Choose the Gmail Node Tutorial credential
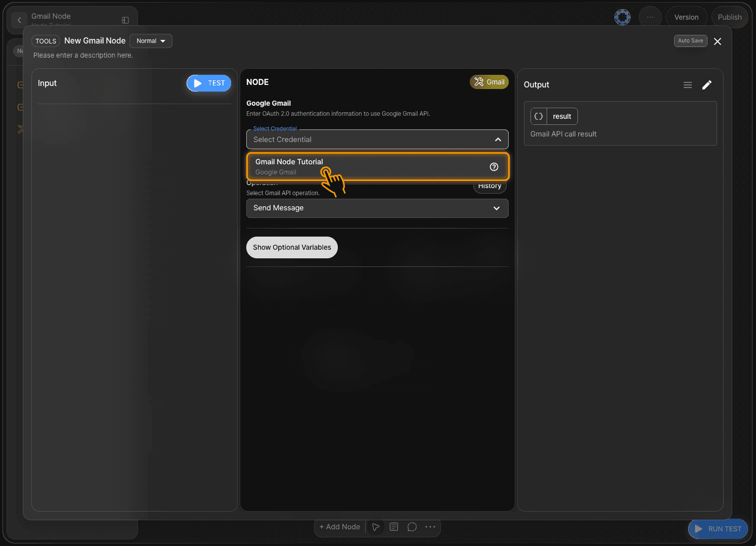Viewport: 756px width, 546px height. 378,166
